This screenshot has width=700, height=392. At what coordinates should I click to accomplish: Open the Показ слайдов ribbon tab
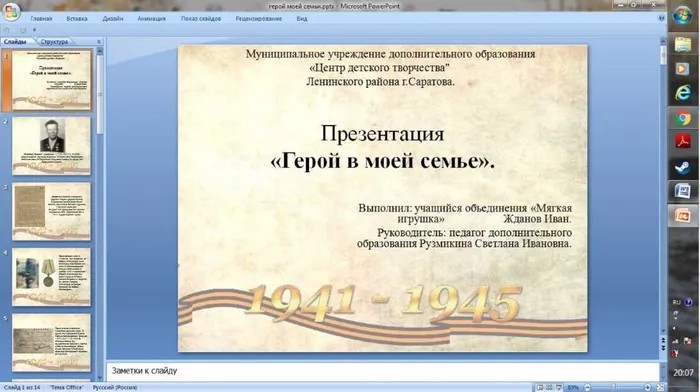(x=200, y=19)
